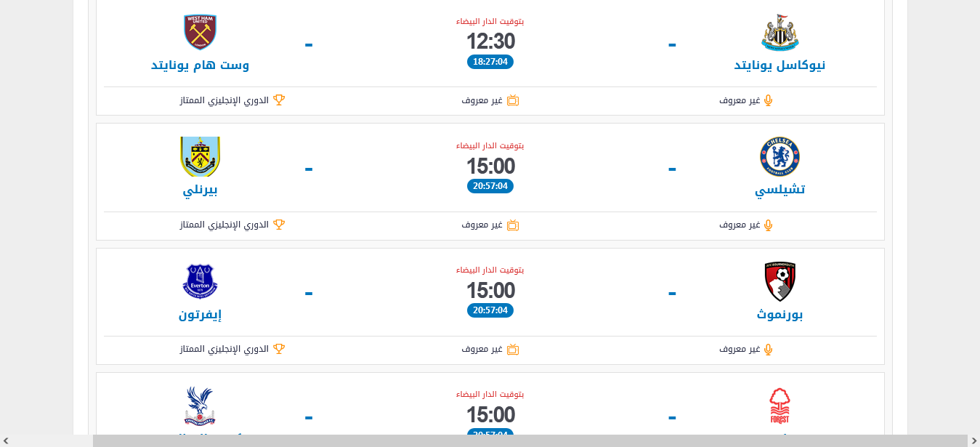Select the بيرنلي team name link
Viewport: 980px width, 447px height.
pyautogui.click(x=200, y=190)
